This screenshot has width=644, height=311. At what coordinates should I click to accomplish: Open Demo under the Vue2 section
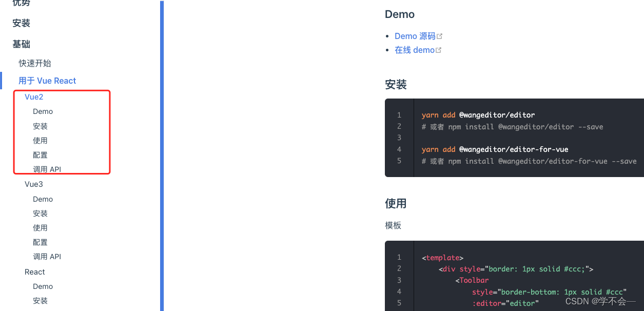pos(43,111)
